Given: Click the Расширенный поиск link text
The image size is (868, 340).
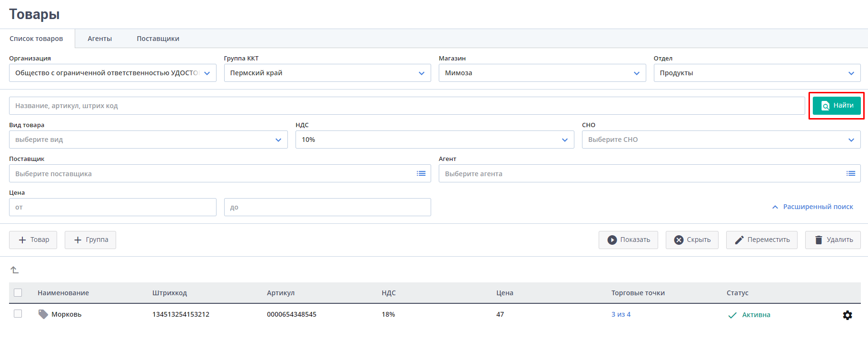Looking at the screenshot, I should click(x=818, y=207).
